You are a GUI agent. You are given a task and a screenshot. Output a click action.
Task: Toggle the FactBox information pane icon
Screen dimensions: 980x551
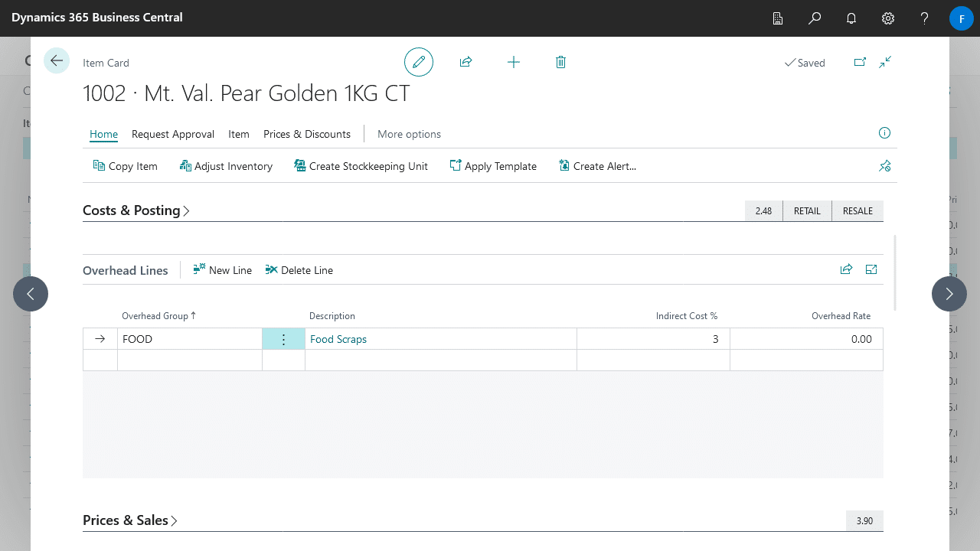click(x=884, y=133)
